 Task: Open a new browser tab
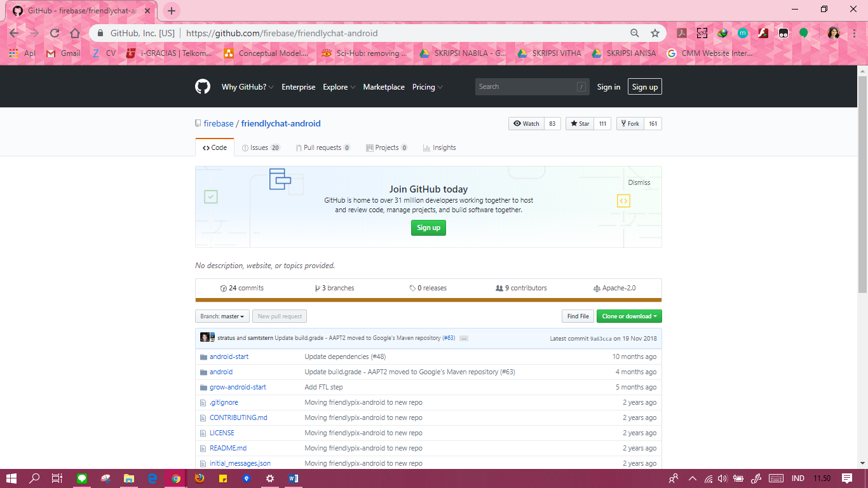tap(172, 11)
